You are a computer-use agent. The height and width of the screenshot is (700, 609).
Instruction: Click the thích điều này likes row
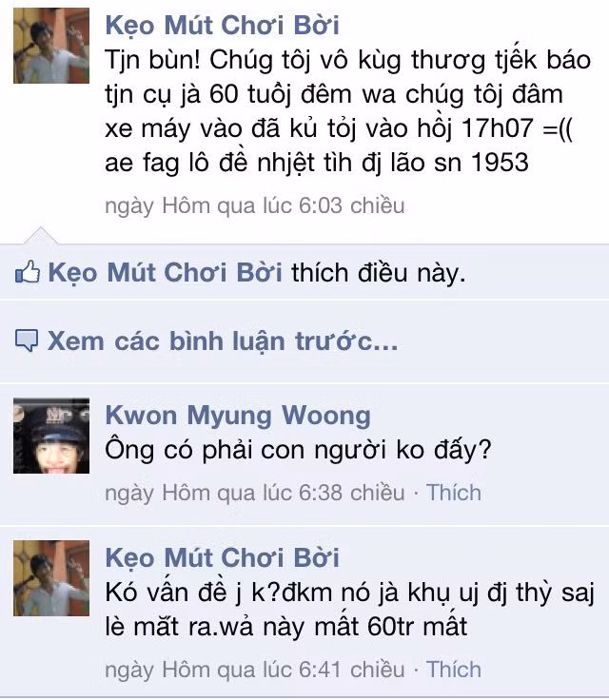[x=304, y=272]
